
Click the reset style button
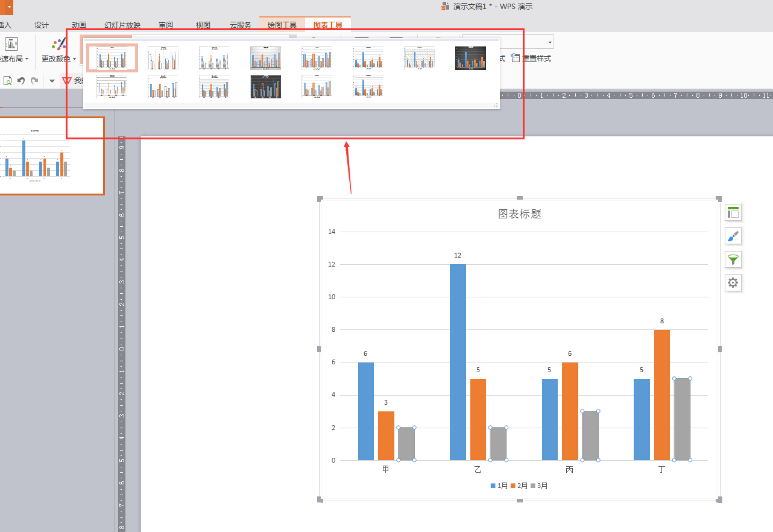531,59
